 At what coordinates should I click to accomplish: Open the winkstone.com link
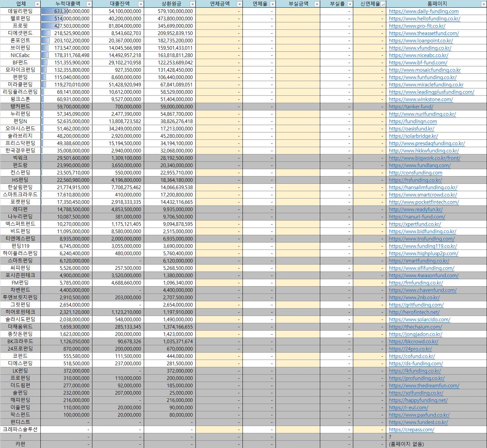[421, 99]
